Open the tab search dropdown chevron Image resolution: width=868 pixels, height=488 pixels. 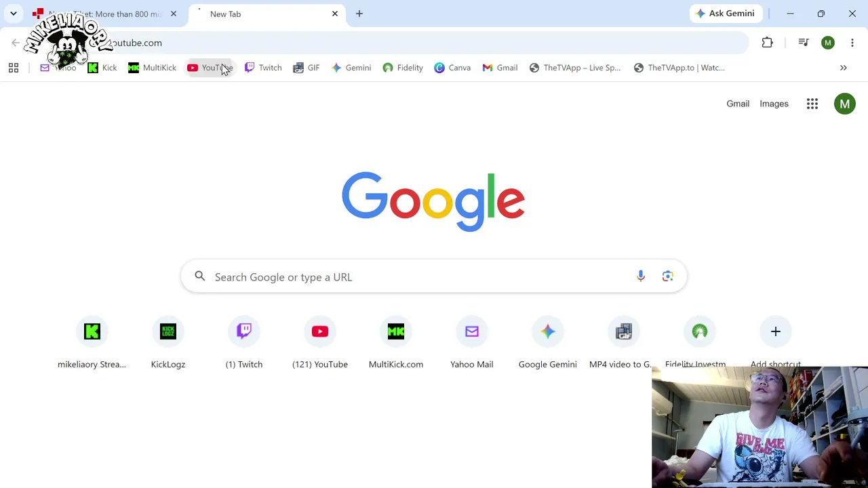click(13, 14)
